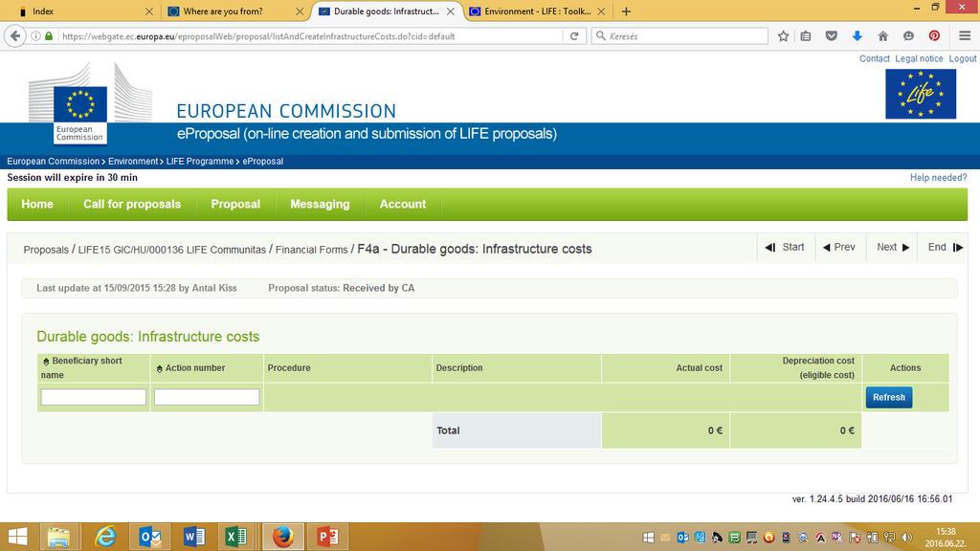This screenshot has width=980, height=551.
Task: Open the Proposals breadcrumb link
Action: coord(46,250)
